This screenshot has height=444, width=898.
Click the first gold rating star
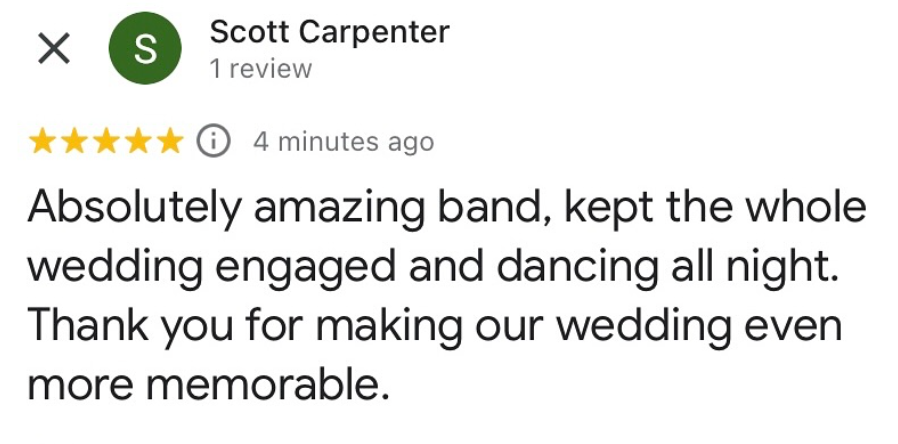(x=43, y=141)
